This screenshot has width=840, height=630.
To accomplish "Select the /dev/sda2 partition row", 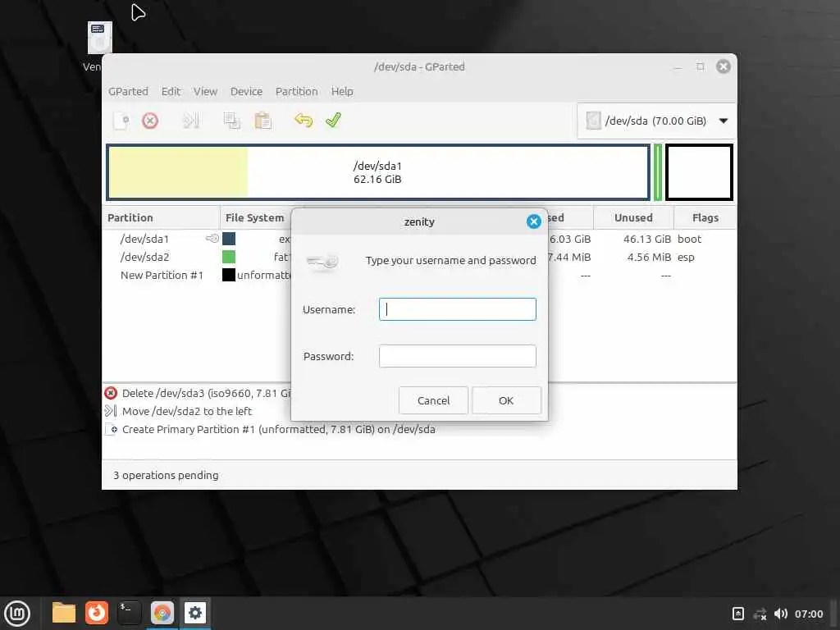I will [x=419, y=257].
